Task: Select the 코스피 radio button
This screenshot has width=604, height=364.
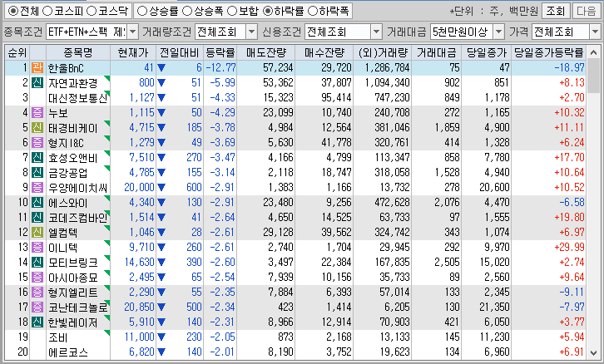Action: tap(47, 11)
